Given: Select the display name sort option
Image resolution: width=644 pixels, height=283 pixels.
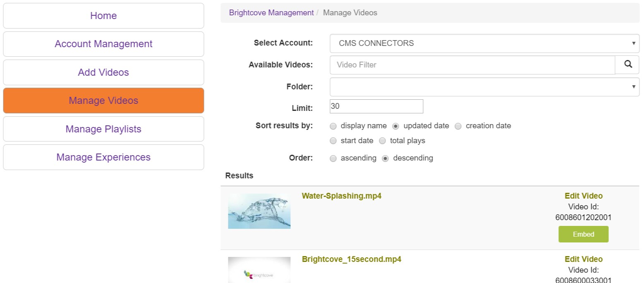Looking at the screenshot, I should coord(333,126).
